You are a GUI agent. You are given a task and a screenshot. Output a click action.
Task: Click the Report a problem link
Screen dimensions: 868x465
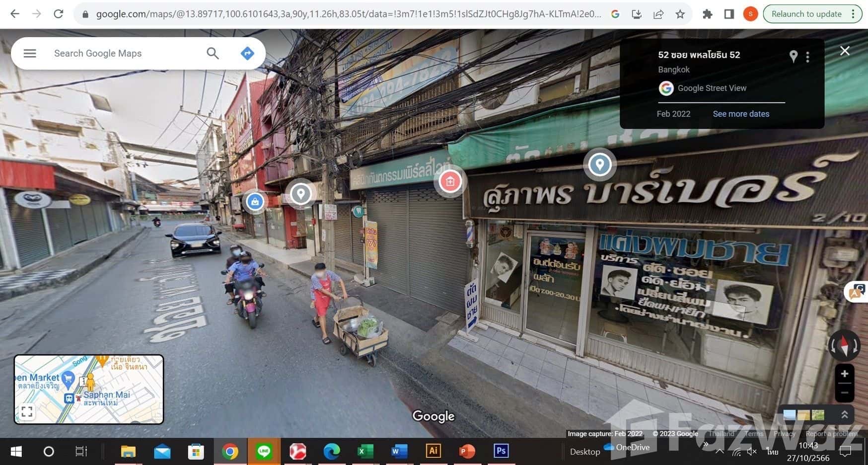point(831,434)
